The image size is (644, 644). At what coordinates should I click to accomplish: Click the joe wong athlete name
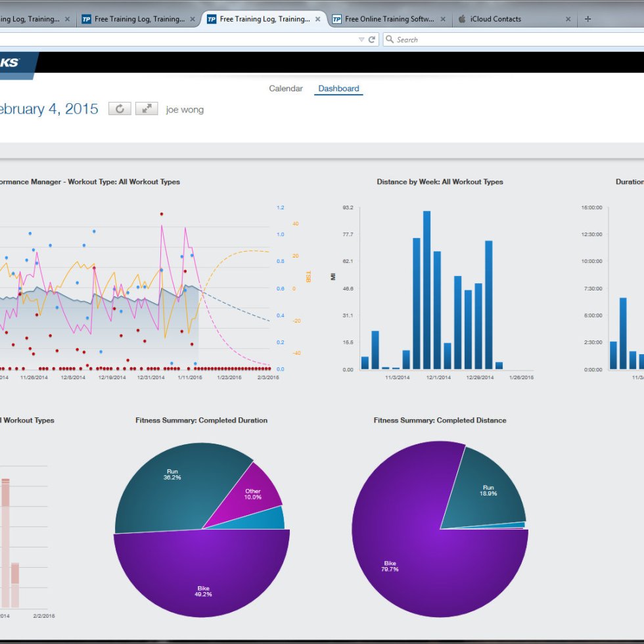pos(185,110)
